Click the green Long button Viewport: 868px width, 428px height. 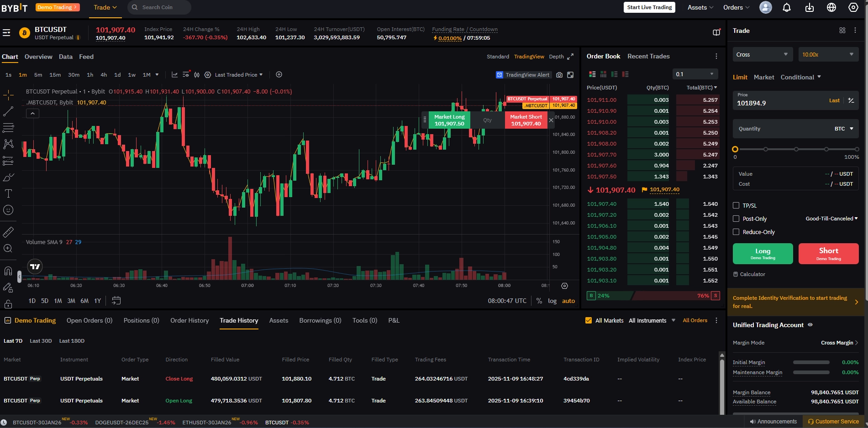763,254
